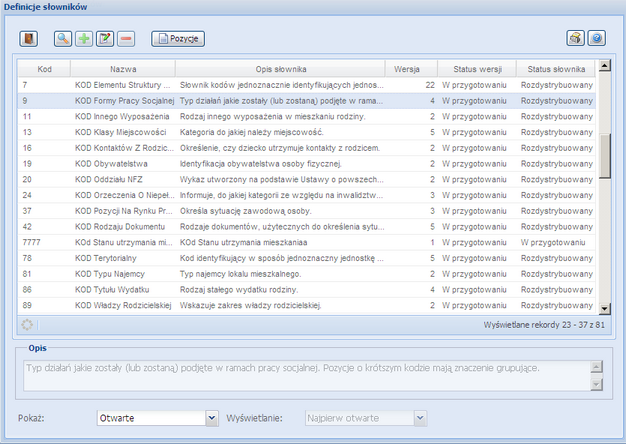Click the refresh icon below the table
The height and width of the screenshot is (444, 626).
pos(27,325)
